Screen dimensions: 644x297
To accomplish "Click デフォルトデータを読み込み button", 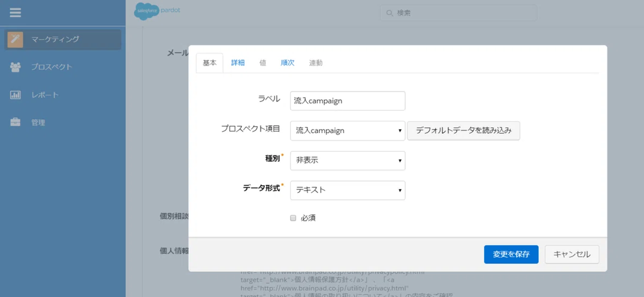I will tap(464, 131).
